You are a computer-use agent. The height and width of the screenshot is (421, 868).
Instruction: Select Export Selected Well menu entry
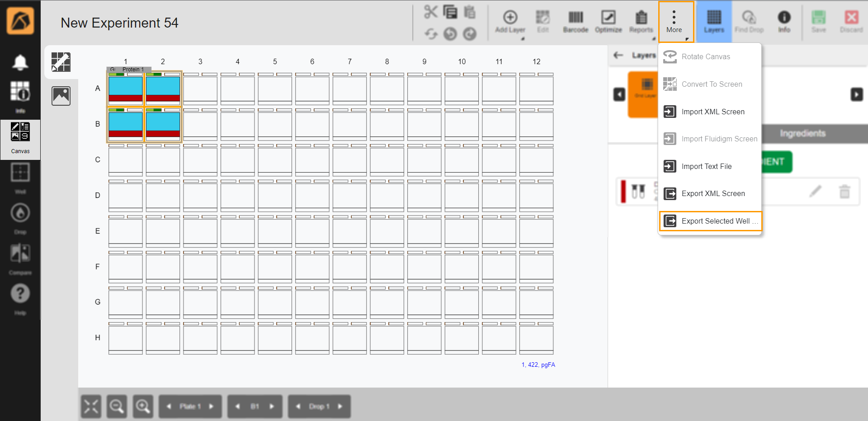[x=711, y=221]
